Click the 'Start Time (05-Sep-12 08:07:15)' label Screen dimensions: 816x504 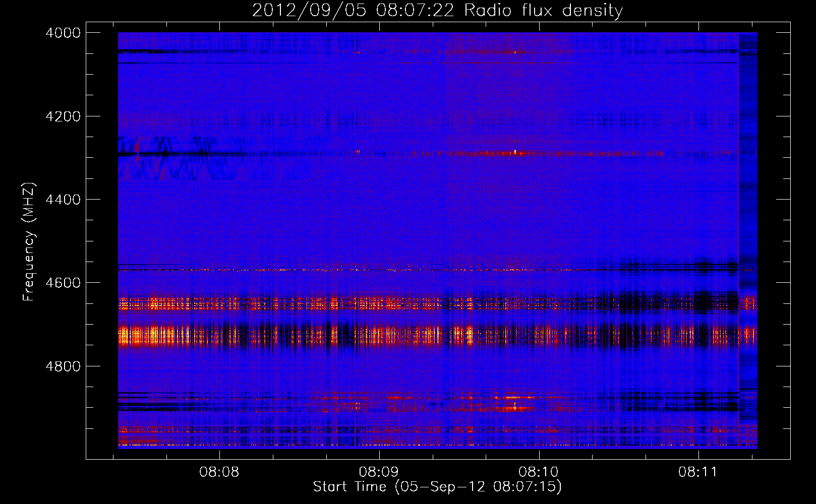437,487
